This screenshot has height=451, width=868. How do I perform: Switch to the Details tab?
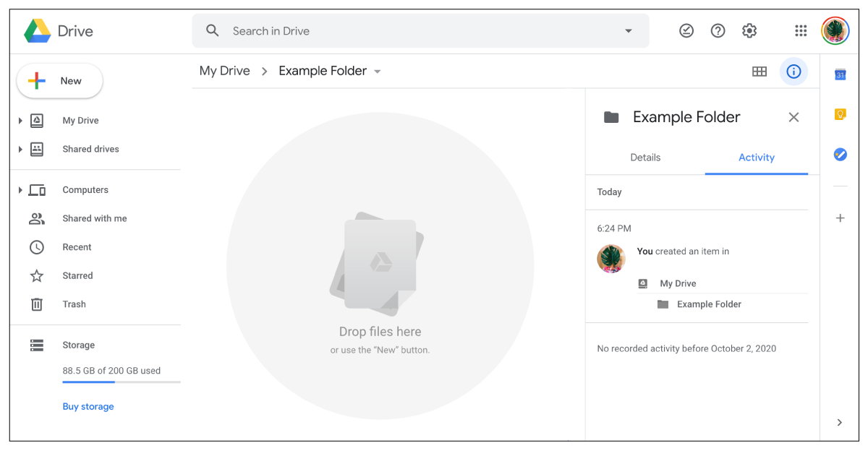pos(645,158)
